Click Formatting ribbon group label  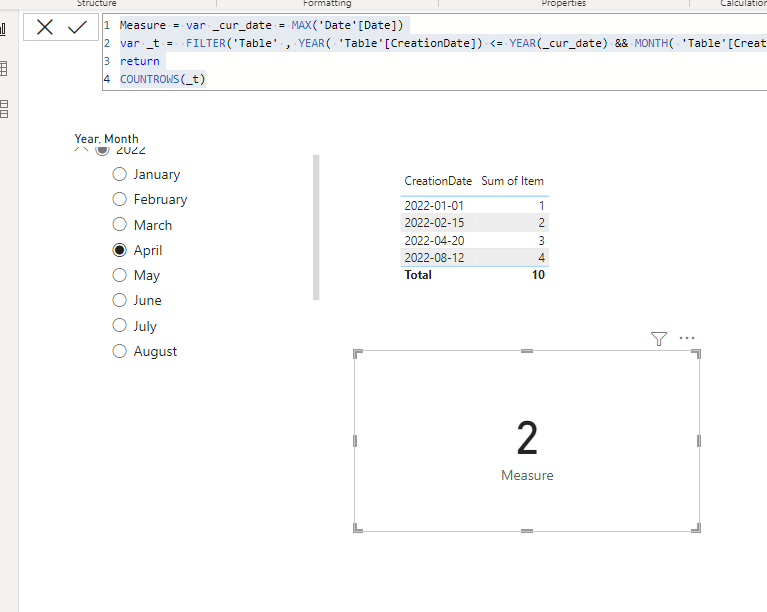(327, 3)
